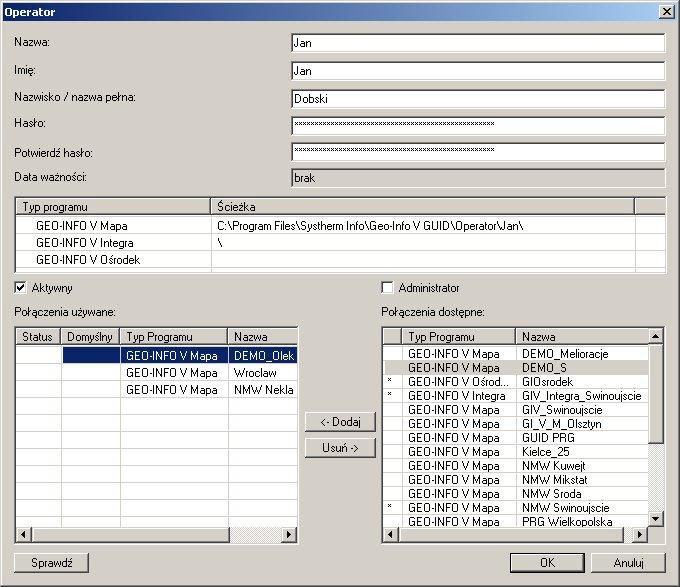Click right scroll arrow under available connections
Image resolution: width=680 pixels, height=587 pixels.
tap(640, 535)
